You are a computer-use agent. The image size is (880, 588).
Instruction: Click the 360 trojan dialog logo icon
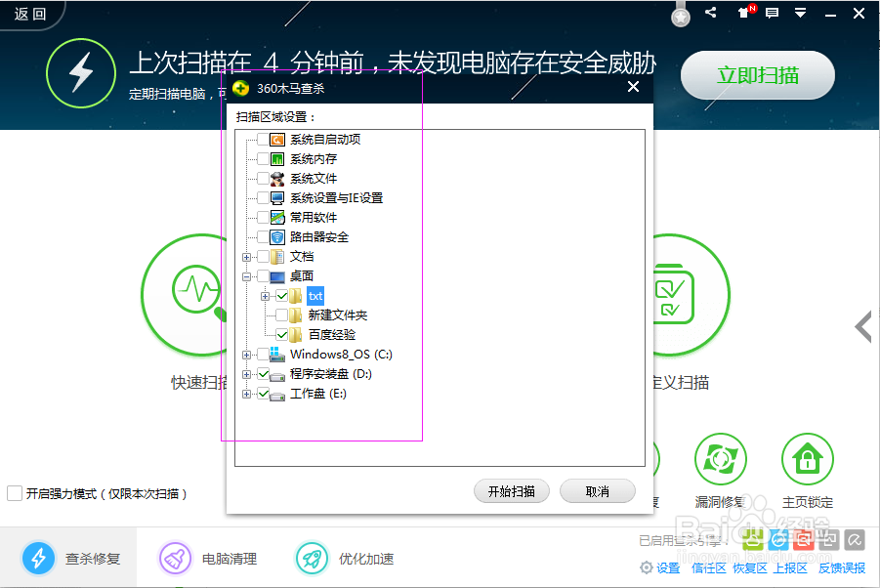[x=241, y=88]
